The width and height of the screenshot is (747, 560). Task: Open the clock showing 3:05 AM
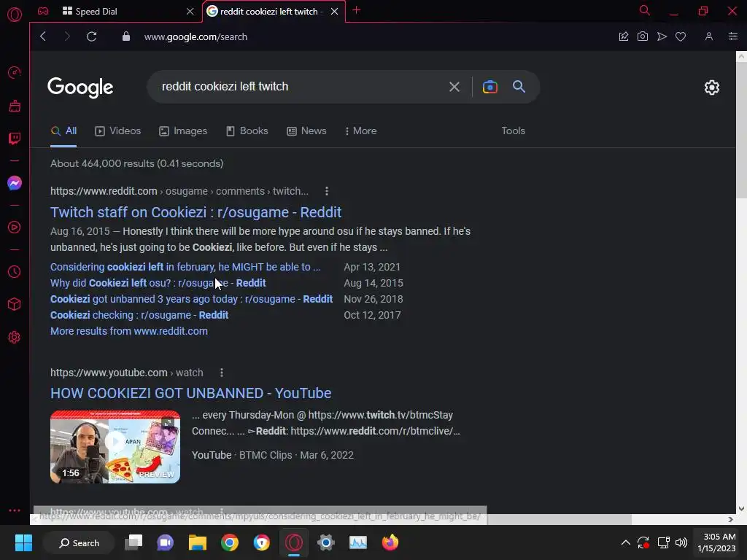716,542
